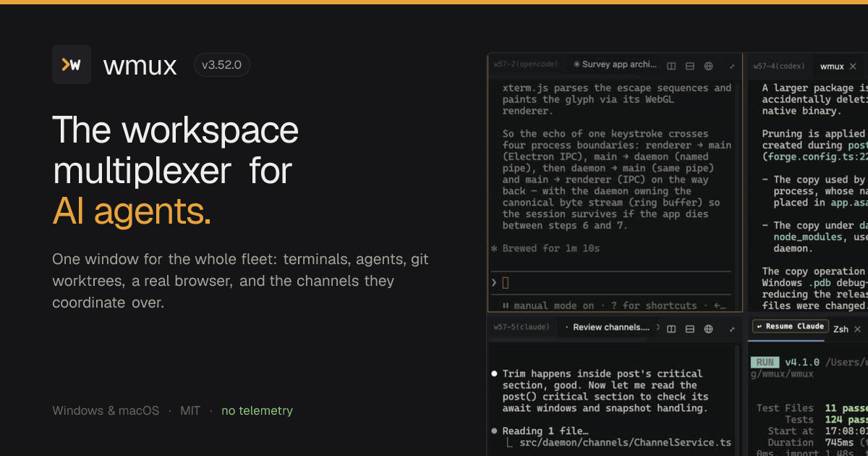Split opencode pane vertically via columns icon
This screenshot has height=456, width=868.
tap(671, 66)
